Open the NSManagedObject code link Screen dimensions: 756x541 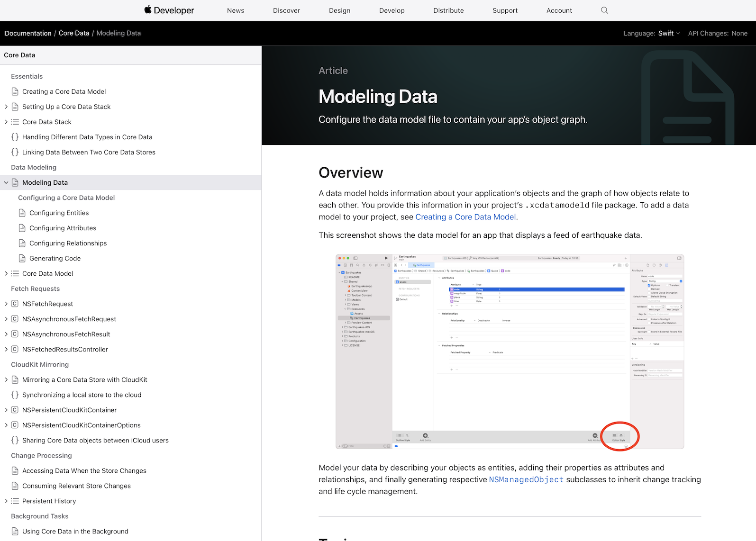[x=526, y=479]
